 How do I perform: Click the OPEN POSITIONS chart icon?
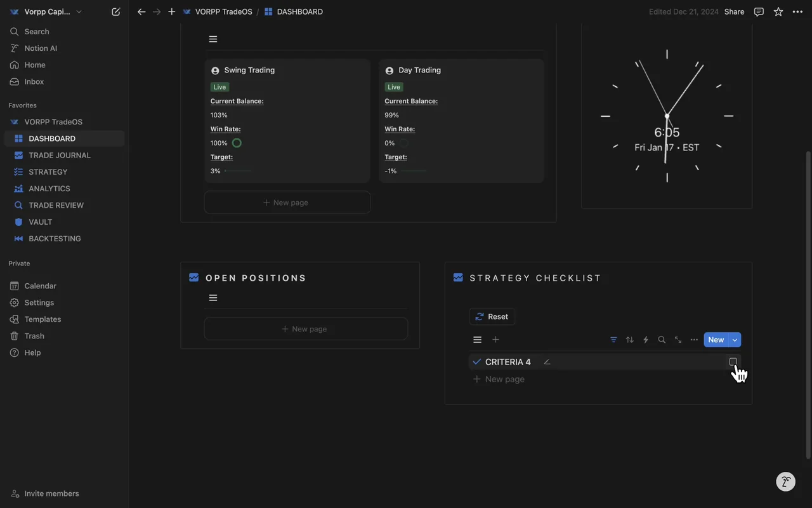click(193, 277)
